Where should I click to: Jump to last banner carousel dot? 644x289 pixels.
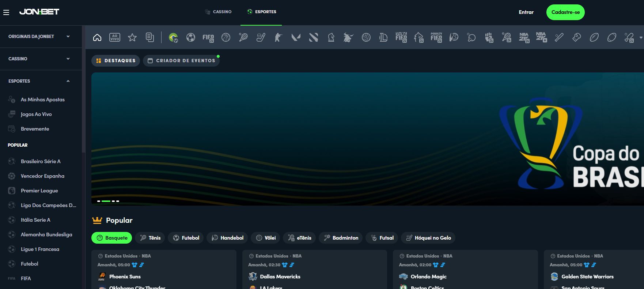[x=118, y=201]
